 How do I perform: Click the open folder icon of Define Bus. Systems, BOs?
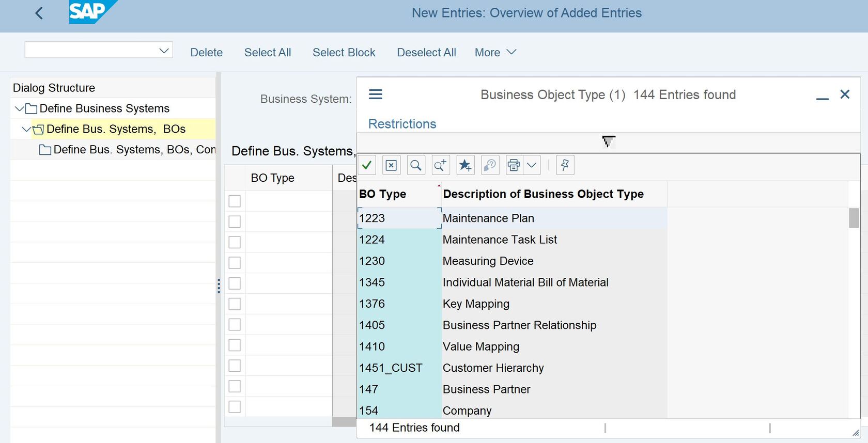[39, 129]
